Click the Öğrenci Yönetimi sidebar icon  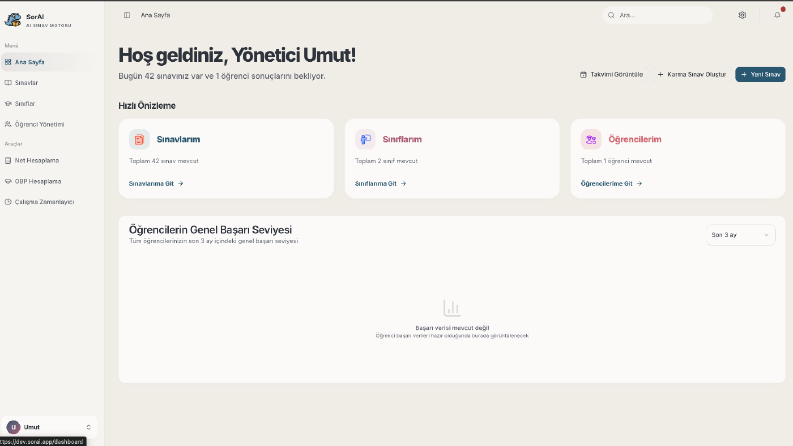[x=8, y=124]
